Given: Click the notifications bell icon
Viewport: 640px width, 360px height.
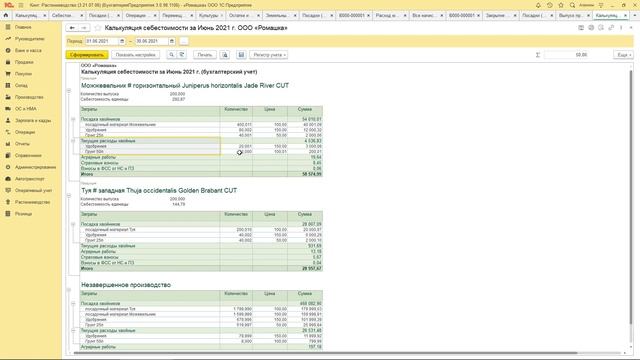Looking at the screenshot, I should click(x=538, y=5).
